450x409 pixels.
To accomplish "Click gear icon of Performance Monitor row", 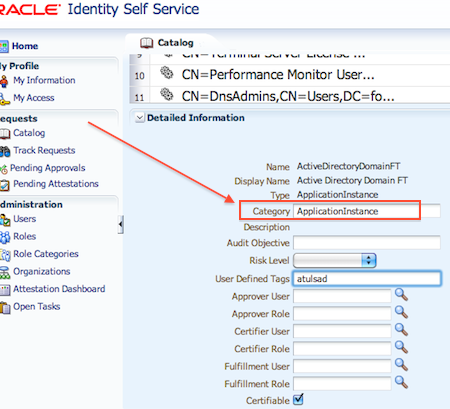I will pos(167,73).
